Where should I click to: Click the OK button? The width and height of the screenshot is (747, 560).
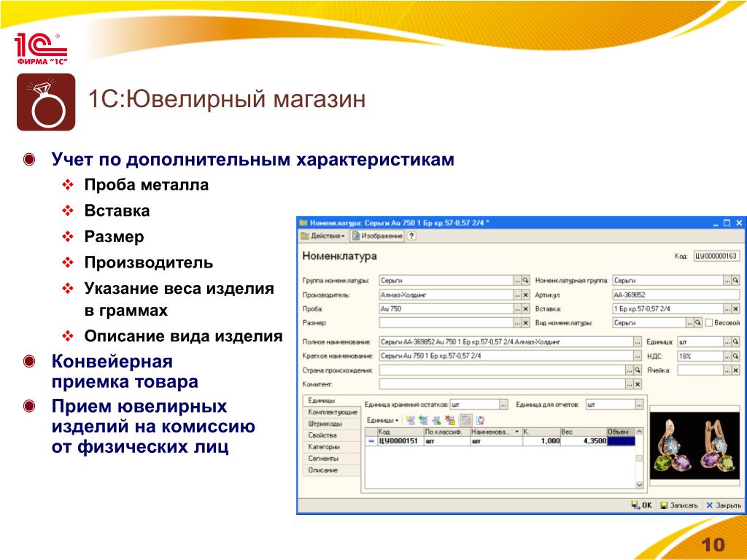642,505
